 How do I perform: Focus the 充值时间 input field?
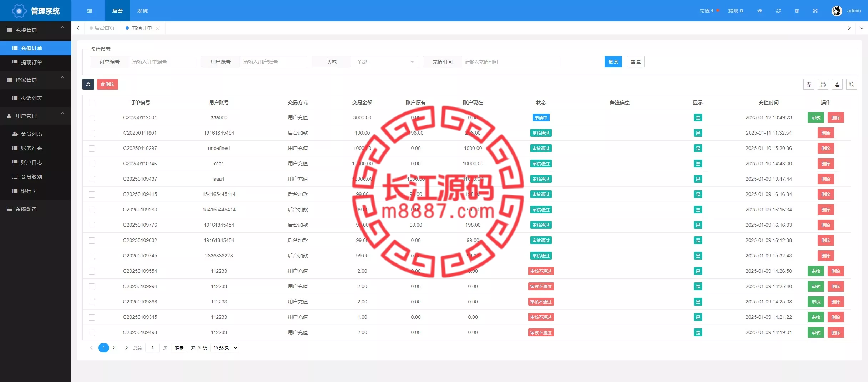(x=511, y=62)
